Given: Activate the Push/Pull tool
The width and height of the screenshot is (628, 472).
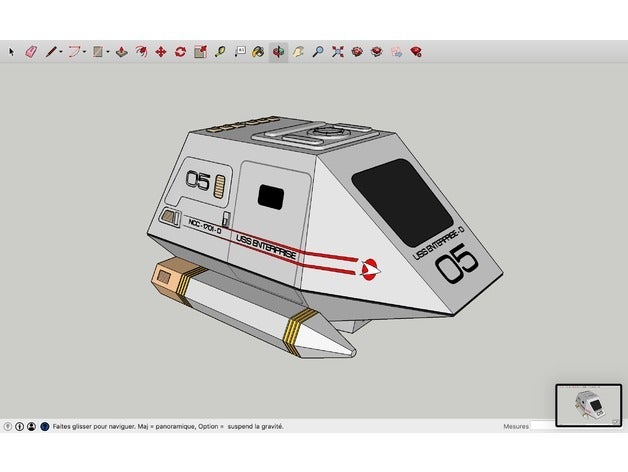Looking at the screenshot, I should [121, 52].
